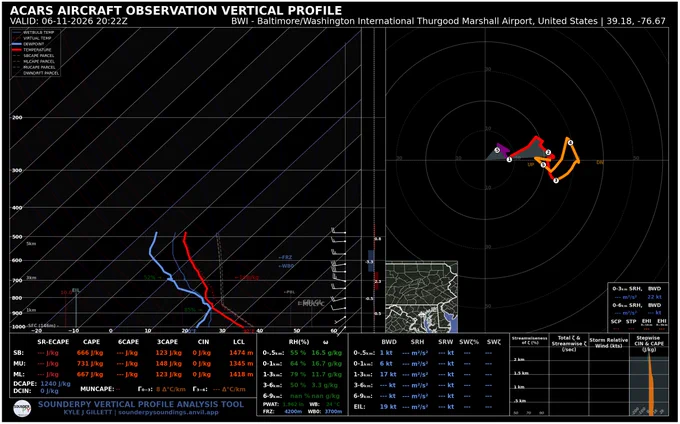
Task: Click the DWNDRAFT PARCEL legend entry
Action: click(39, 73)
